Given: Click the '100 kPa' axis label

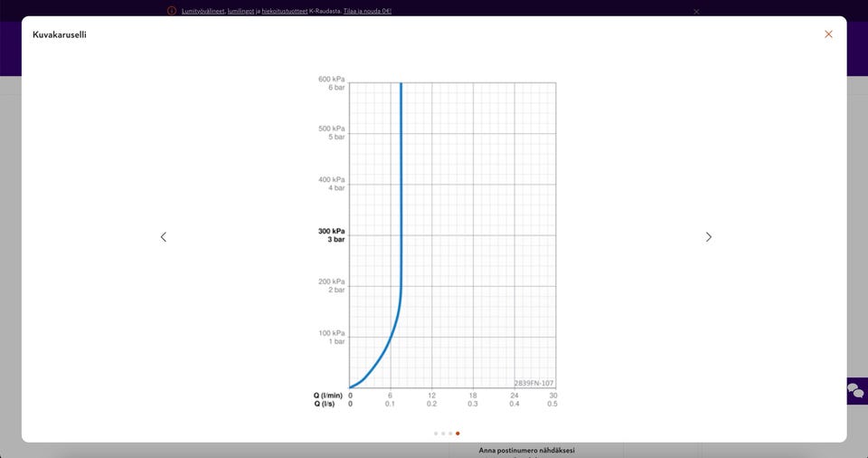Looking at the screenshot, I should click(x=331, y=333).
